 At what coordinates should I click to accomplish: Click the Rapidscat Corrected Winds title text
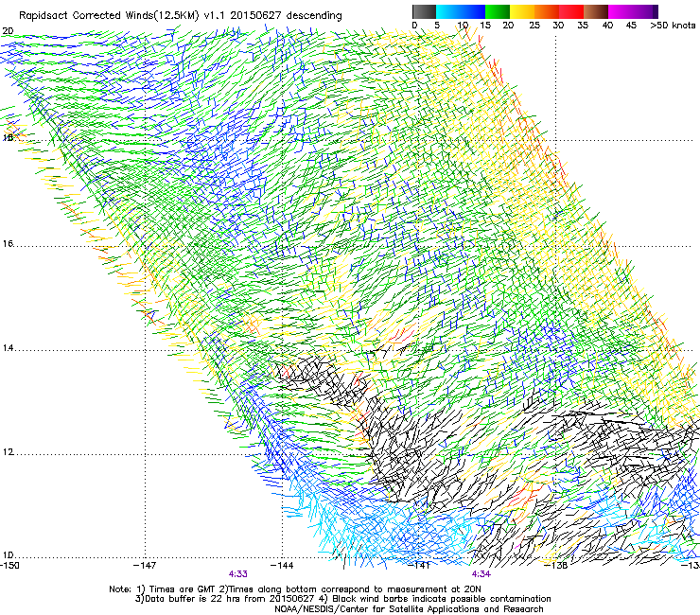point(181,16)
